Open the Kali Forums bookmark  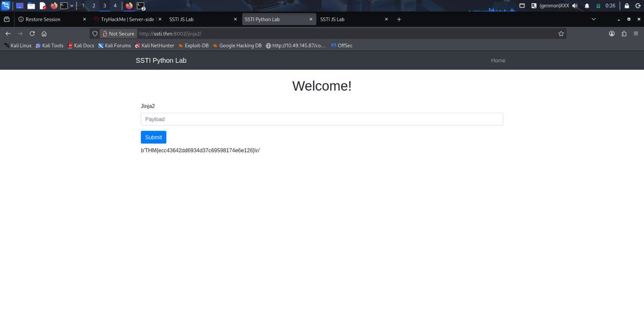pos(114,46)
